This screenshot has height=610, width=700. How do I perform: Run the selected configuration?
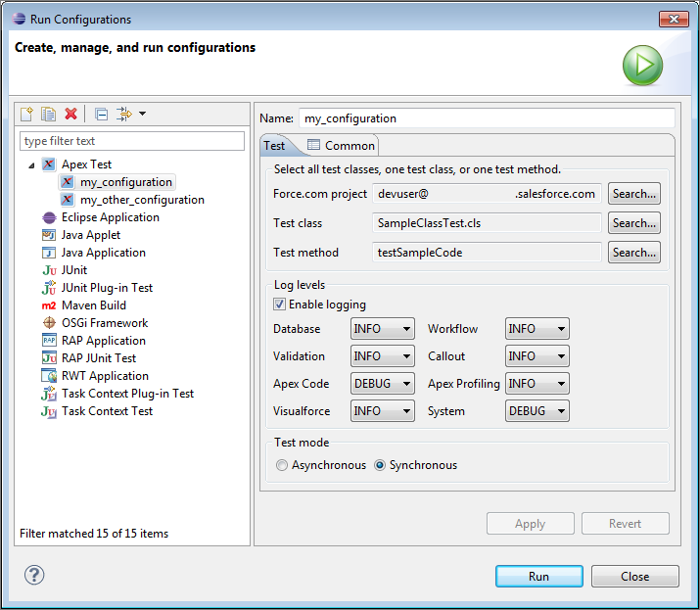click(x=539, y=577)
